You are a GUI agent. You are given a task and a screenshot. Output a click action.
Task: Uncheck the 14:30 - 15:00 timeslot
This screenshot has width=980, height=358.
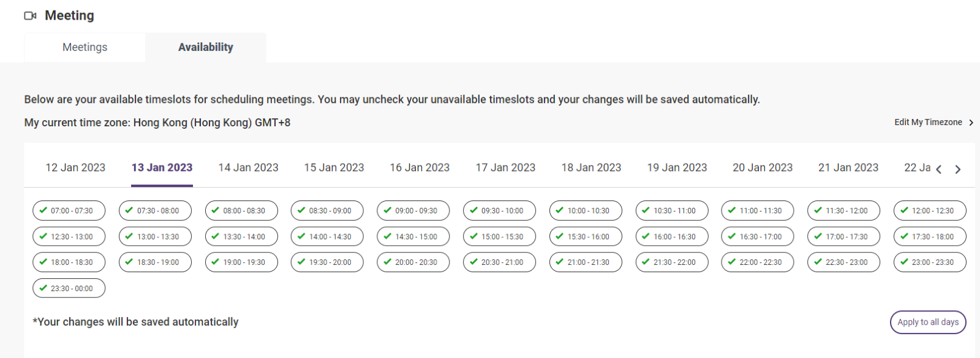(413, 237)
